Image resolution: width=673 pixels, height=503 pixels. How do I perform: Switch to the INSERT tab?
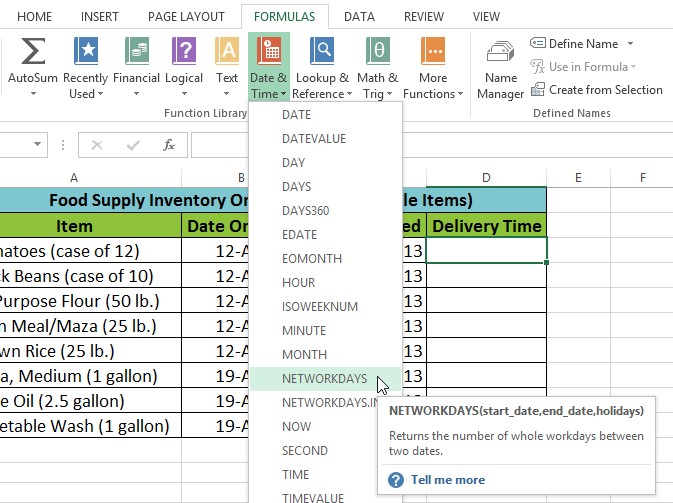point(100,17)
